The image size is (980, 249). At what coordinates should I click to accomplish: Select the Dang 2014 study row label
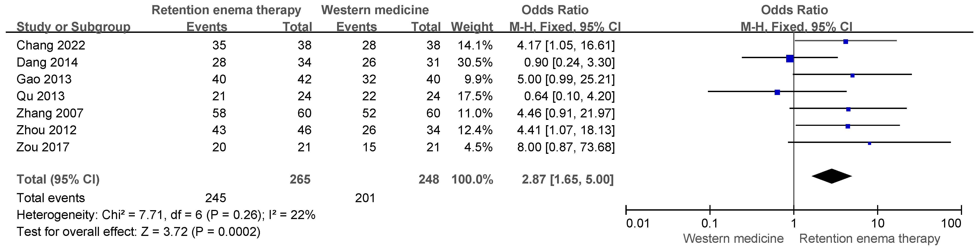[x=47, y=62]
